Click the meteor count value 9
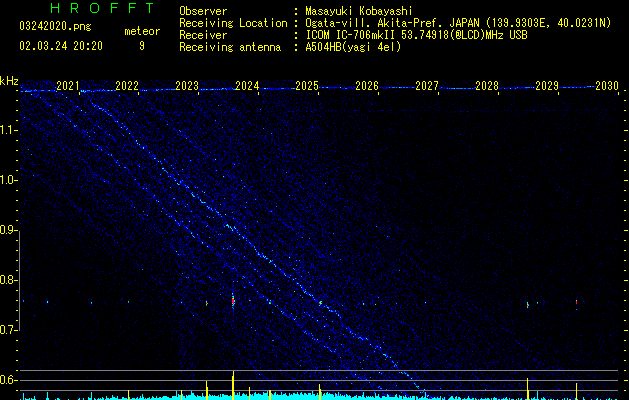Image resolution: width=629 pixels, height=400 pixels. click(142, 46)
